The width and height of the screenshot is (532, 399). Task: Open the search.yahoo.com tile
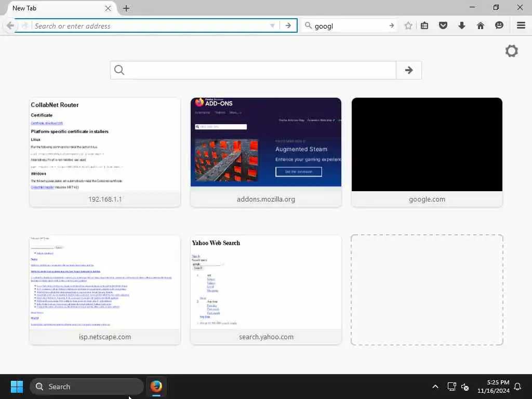click(266, 290)
